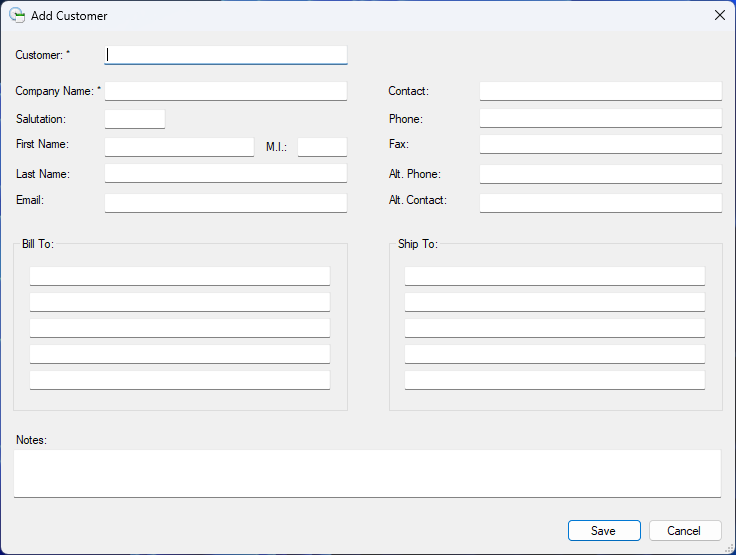Screen dimensions: 736x555
Task: Click the Save button
Action: [x=604, y=531]
